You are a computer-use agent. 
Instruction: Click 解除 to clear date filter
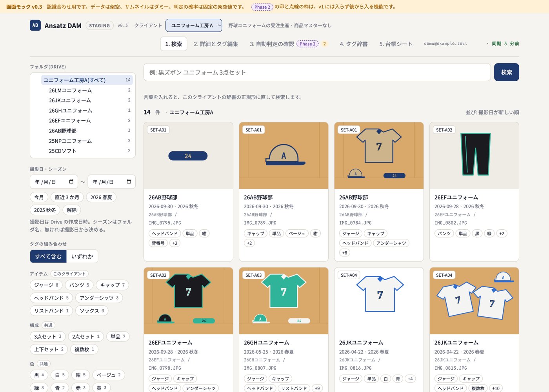pyautogui.click(x=72, y=210)
